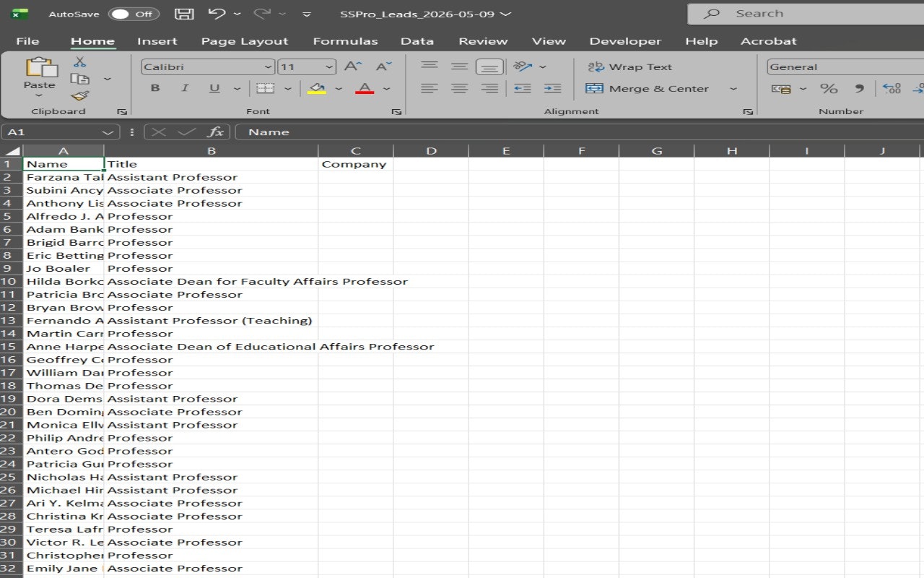Open the Alignment dialog launcher
This screenshot has height=578, width=924.
tap(749, 112)
